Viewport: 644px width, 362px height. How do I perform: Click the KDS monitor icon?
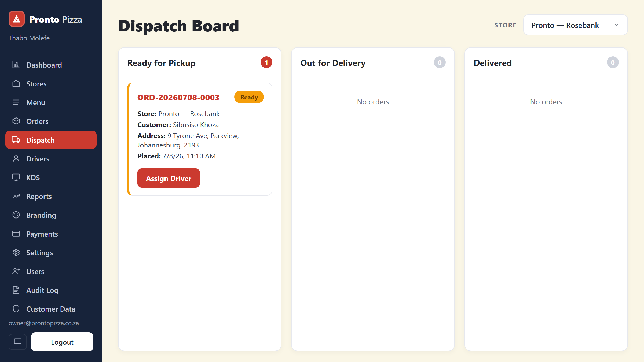click(16, 178)
